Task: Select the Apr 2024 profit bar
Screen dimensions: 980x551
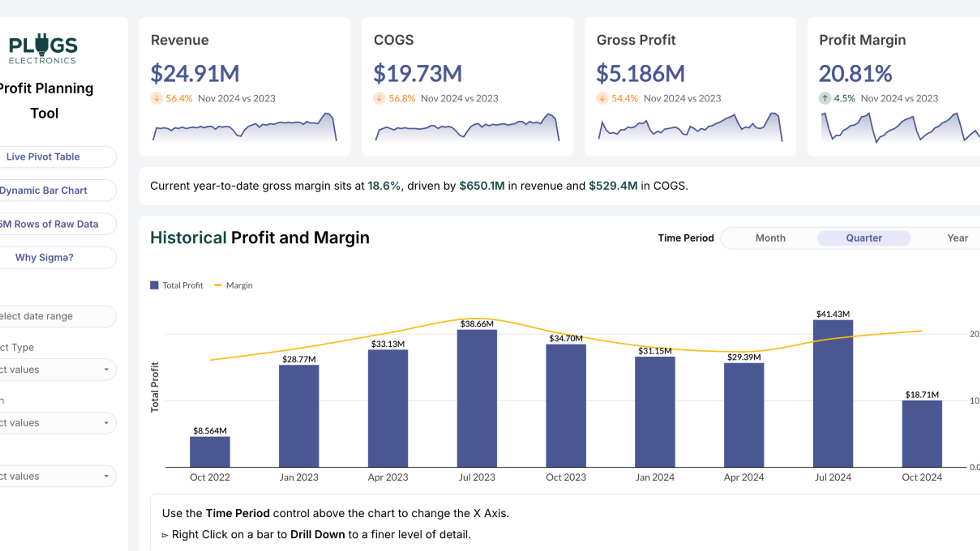Action: 744,415
